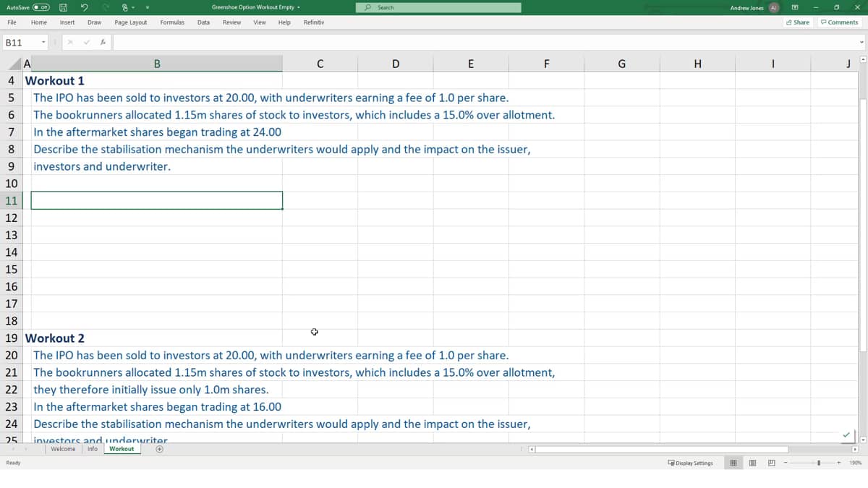
Task: Select column B header
Action: coord(157,64)
